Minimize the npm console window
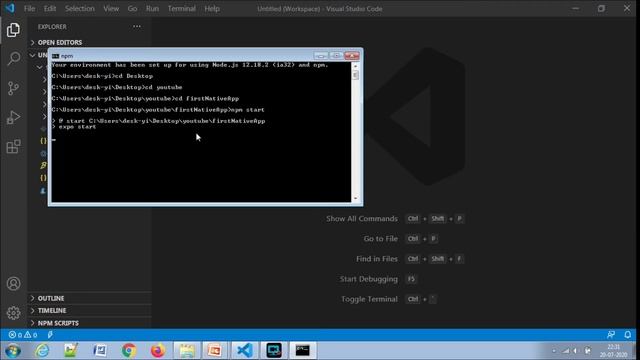 (321, 56)
